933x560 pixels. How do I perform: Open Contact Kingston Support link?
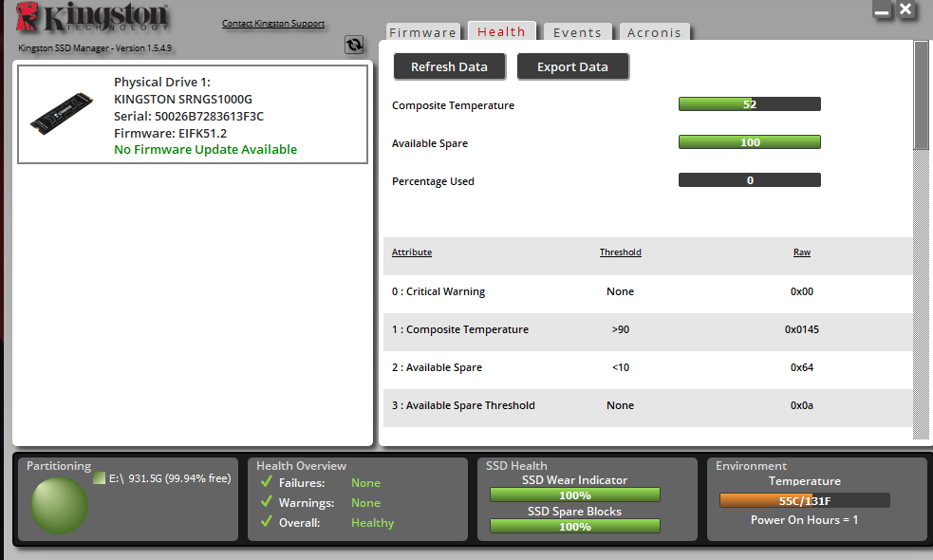click(x=273, y=23)
